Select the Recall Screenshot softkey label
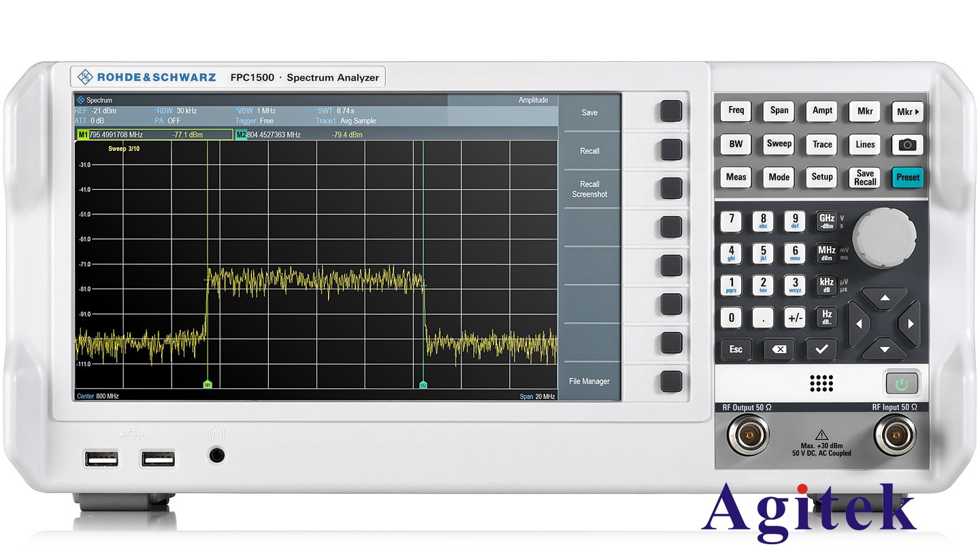 (589, 189)
